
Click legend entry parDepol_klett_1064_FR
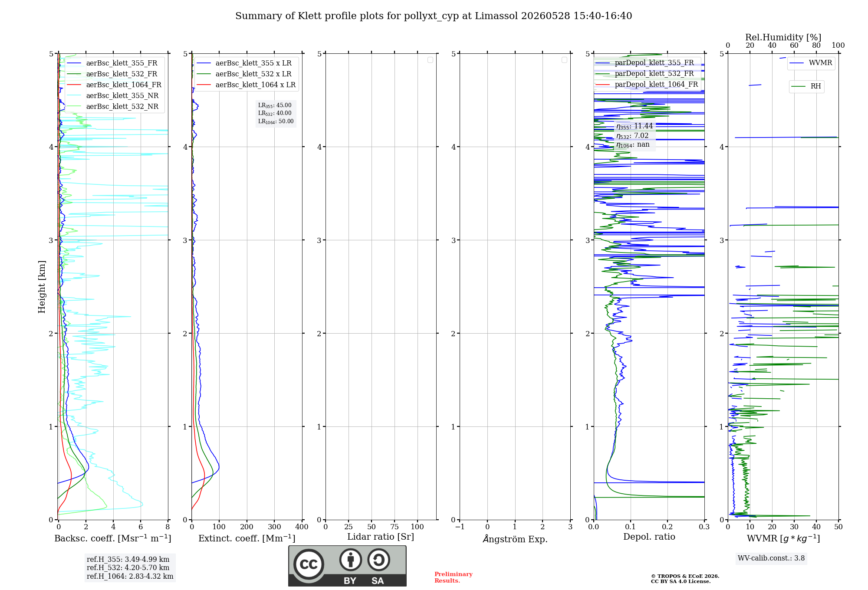[x=647, y=85]
